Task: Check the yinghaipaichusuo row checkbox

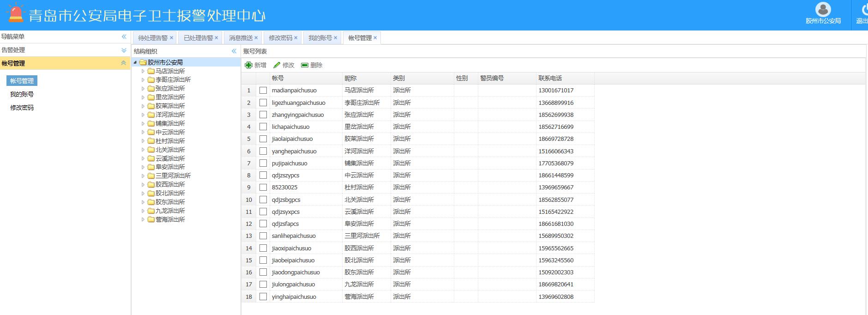Action: coord(263,297)
